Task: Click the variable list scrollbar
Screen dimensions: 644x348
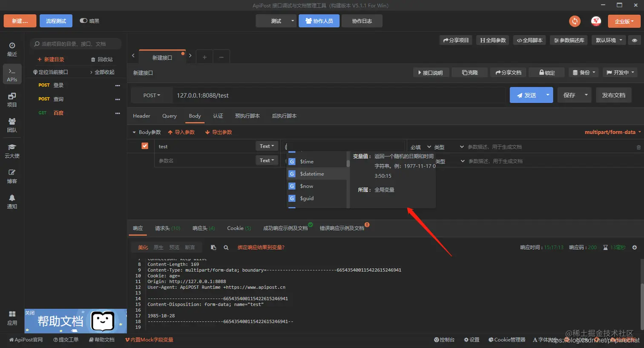Action: (348, 163)
